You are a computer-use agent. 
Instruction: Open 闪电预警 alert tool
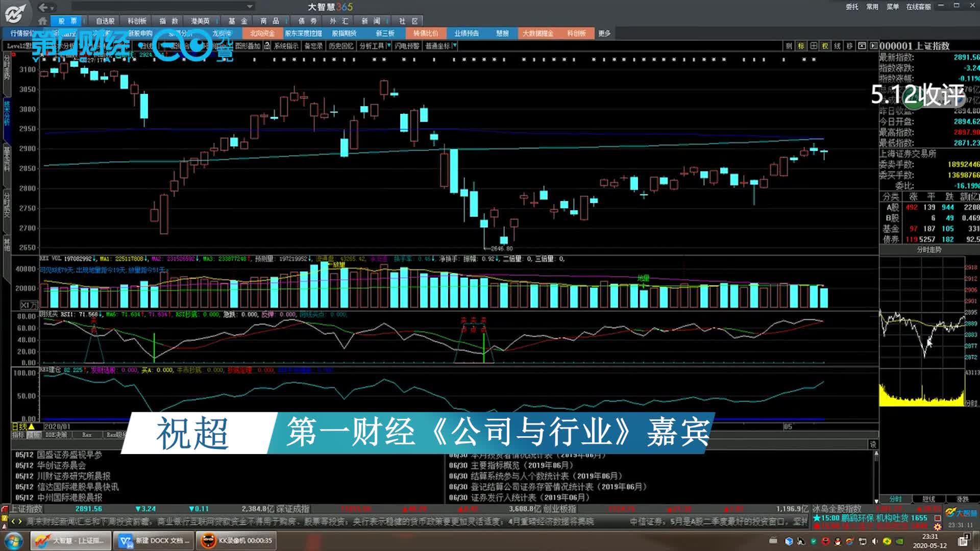(407, 46)
